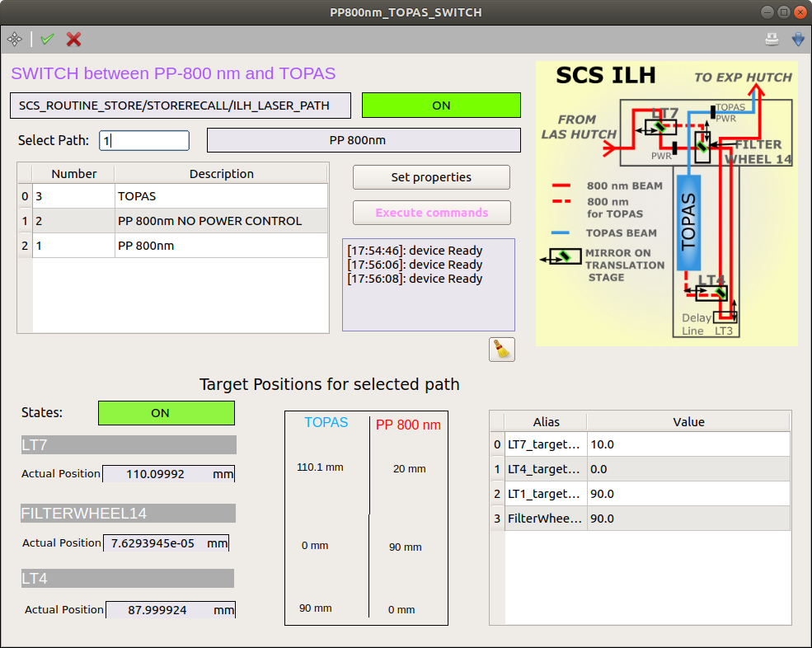The height and width of the screenshot is (648, 812).
Task: Sort paths by the Number column header
Action: [73, 174]
